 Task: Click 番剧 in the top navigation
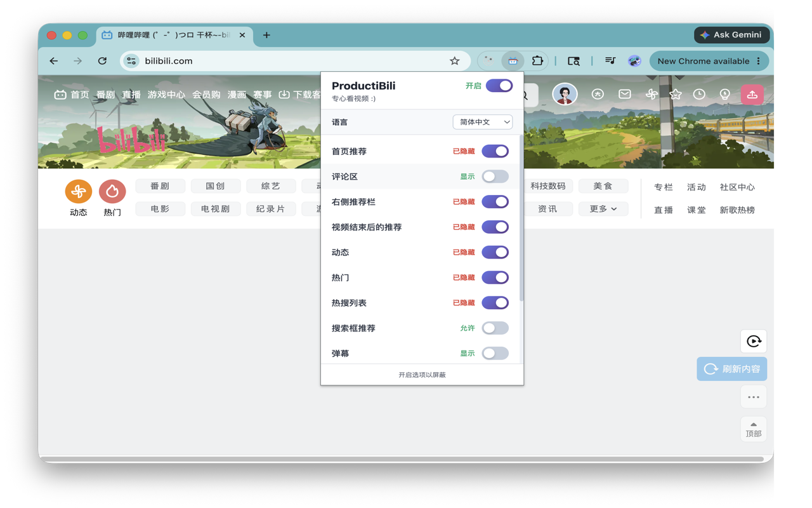pos(105,95)
